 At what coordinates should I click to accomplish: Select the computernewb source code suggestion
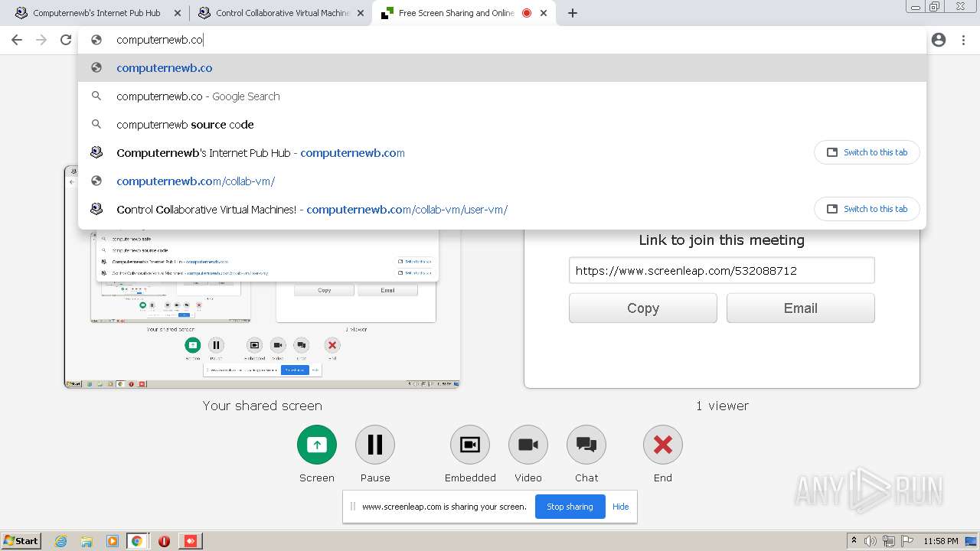[502, 125]
